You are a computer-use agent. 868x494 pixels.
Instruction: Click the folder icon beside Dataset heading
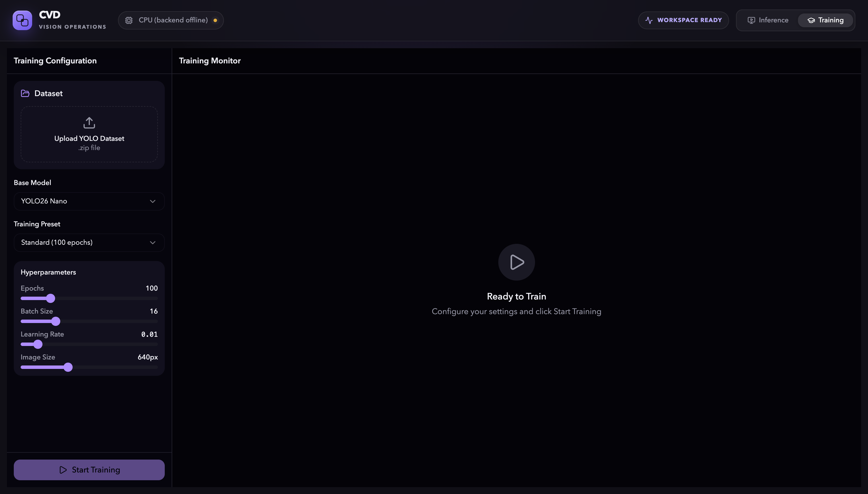pos(25,93)
